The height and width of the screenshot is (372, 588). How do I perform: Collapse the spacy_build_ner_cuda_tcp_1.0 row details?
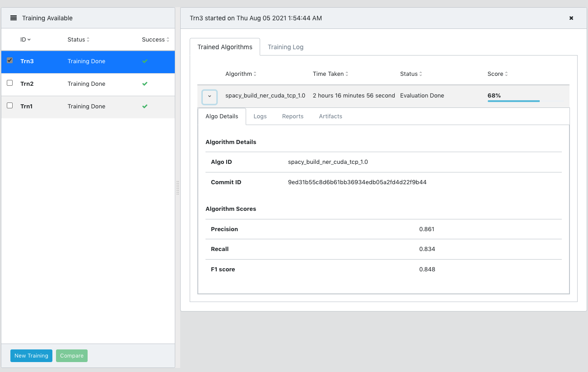tap(210, 96)
